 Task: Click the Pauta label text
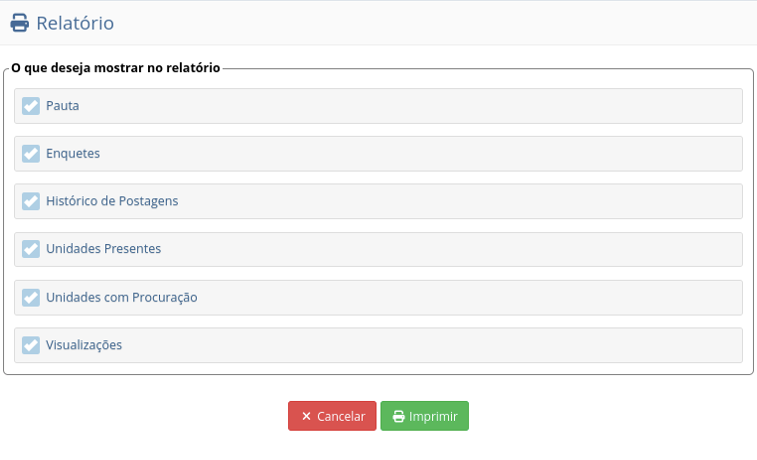[x=62, y=106]
